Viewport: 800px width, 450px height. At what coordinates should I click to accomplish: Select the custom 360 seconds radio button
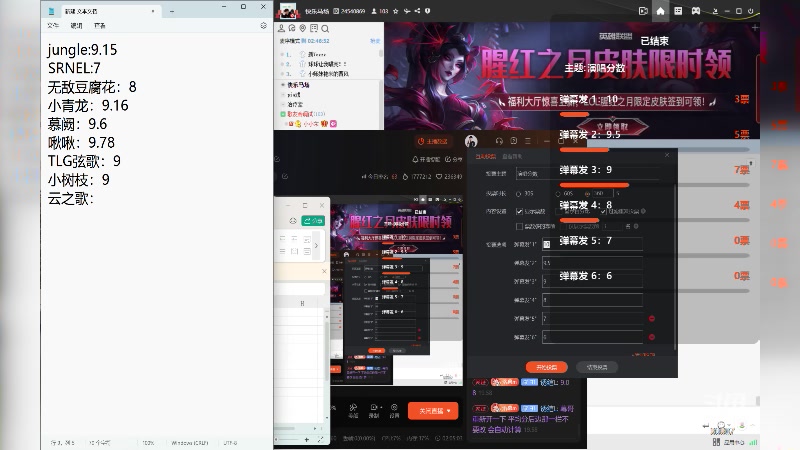[587, 194]
